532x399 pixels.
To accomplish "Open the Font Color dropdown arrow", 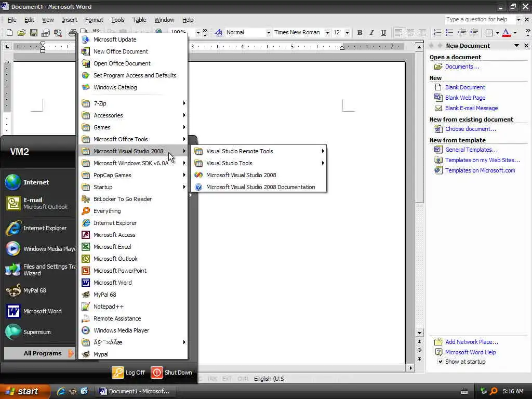I will click(515, 33).
